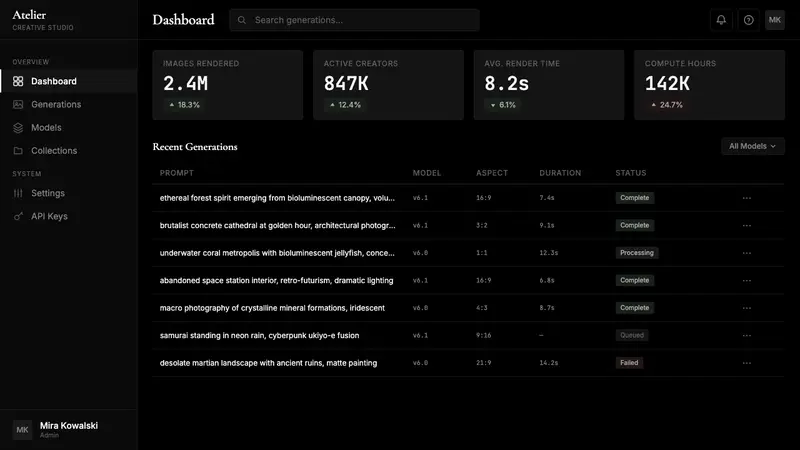Open more options for desolate martian landscape row
The height and width of the screenshot is (450, 800).
pos(746,363)
